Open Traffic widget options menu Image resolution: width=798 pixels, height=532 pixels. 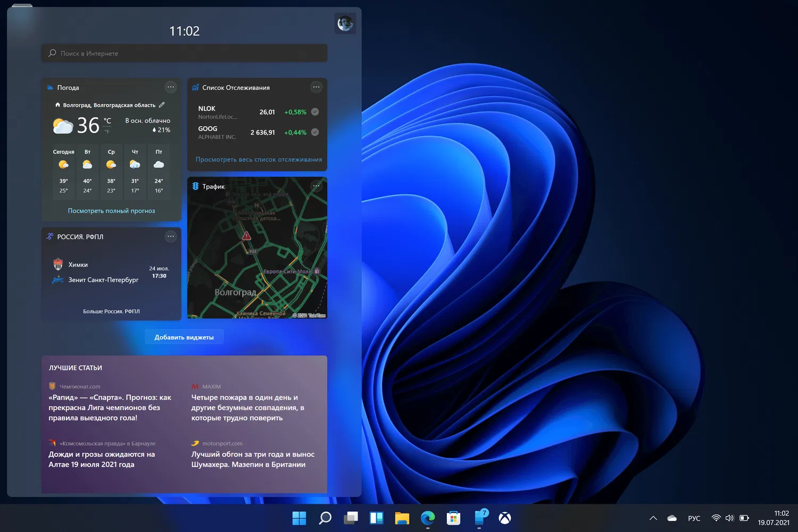pyautogui.click(x=316, y=186)
